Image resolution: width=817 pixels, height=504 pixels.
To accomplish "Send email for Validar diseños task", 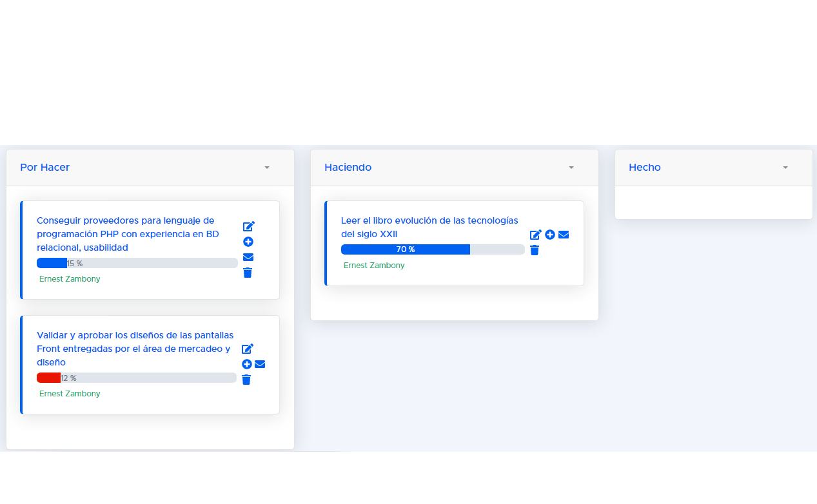I will pyautogui.click(x=260, y=364).
